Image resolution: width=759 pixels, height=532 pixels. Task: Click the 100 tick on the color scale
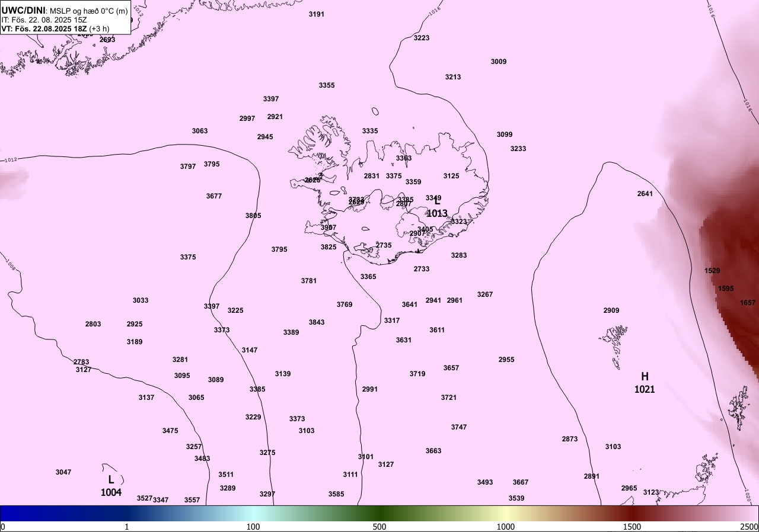(x=253, y=527)
